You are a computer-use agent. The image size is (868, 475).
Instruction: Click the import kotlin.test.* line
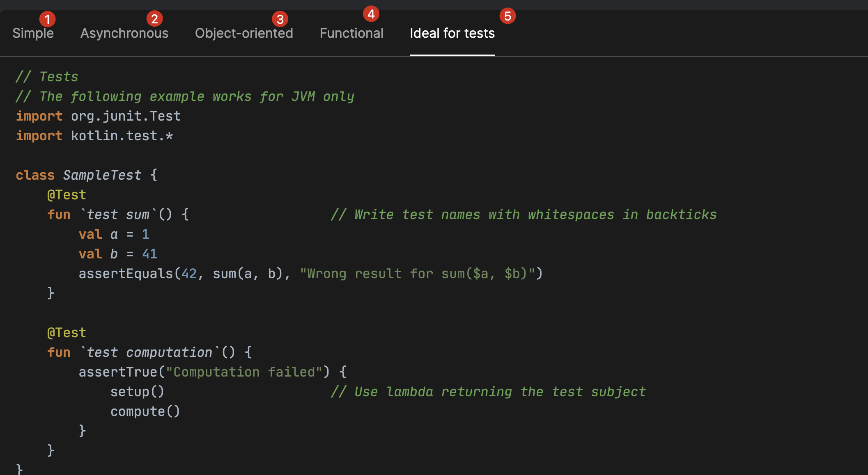point(94,136)
